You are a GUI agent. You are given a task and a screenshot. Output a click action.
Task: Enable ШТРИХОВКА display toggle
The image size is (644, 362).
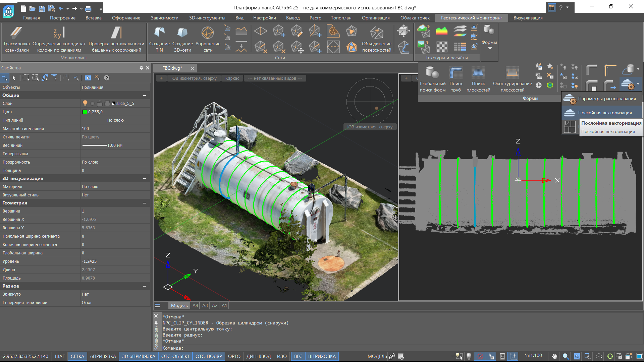click(x=322, y=356)
